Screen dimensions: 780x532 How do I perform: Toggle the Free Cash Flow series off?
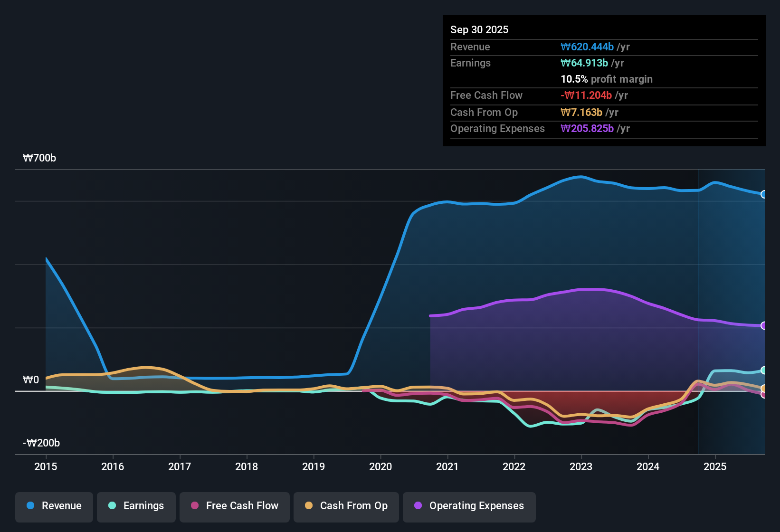(234, 506)
